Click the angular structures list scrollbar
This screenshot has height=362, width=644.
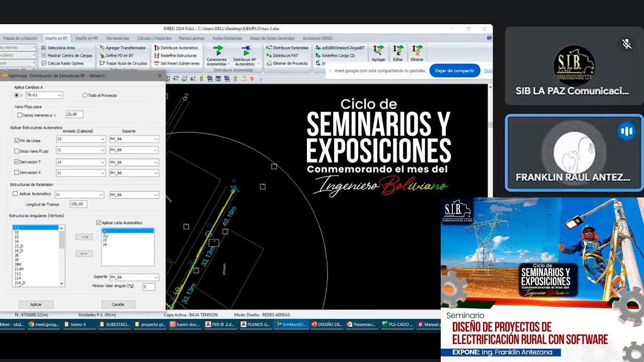[x=62, y=255]
